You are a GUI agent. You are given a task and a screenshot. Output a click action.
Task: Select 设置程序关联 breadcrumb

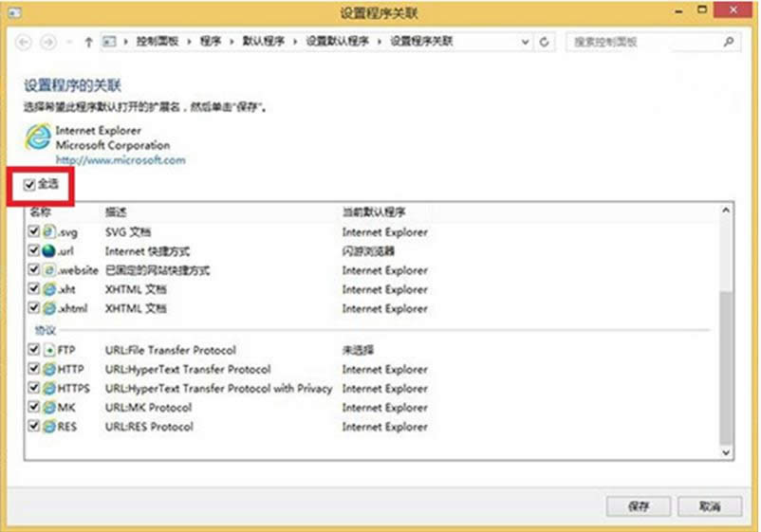coord(421,41)
